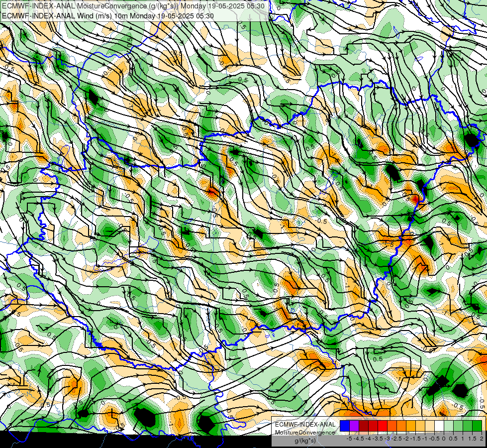Click the legend tick label -4

[x=368, y=439]
